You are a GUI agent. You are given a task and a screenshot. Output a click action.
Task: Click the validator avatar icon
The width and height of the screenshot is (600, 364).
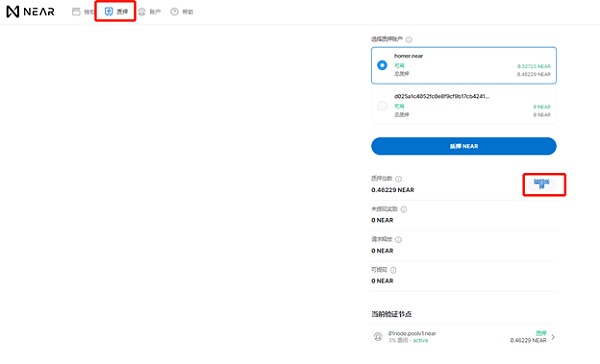pyautogui.click(x=378, y=337)
